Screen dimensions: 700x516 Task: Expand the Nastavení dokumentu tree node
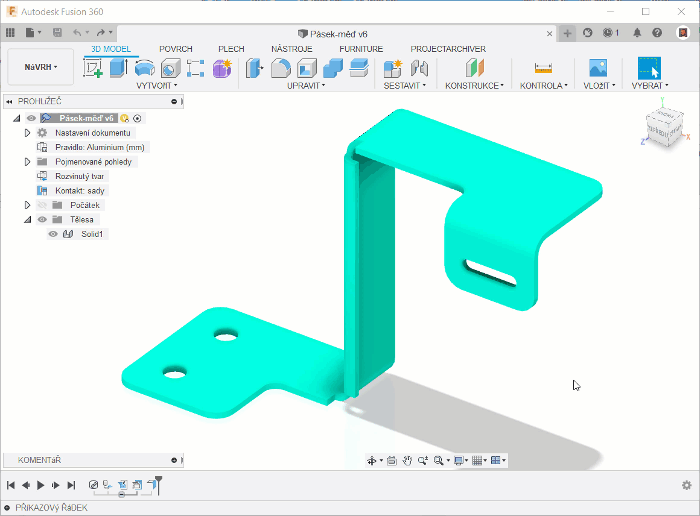tap(28, 133)
